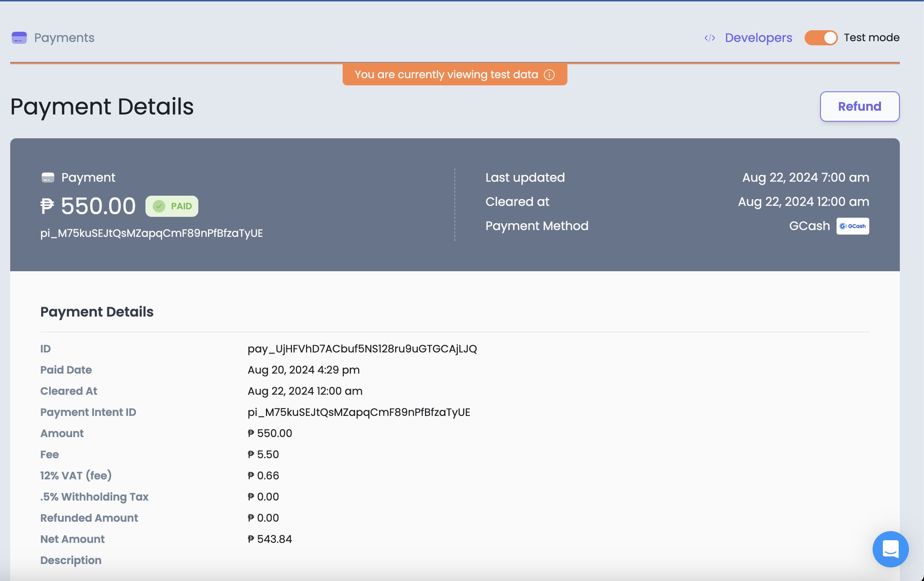Click the Payment Intent ID row value
The image size is (924, 581).
tap(359, 412)
